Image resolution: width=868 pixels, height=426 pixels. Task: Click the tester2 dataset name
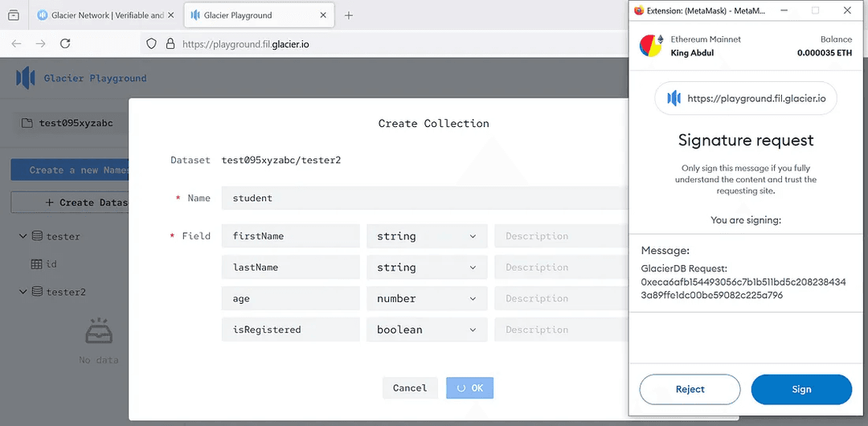[66, 292]
